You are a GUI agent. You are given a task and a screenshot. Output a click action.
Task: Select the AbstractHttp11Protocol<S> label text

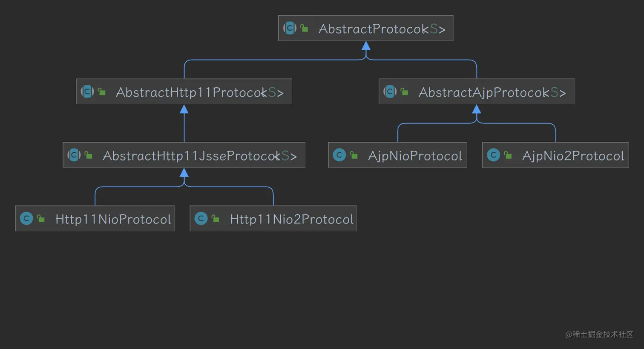(200, 92)
